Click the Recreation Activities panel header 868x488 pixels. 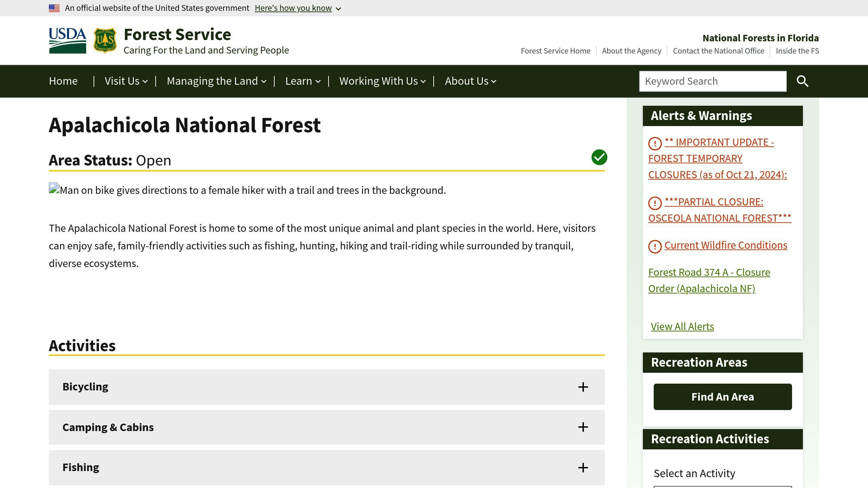coord(723,439)
